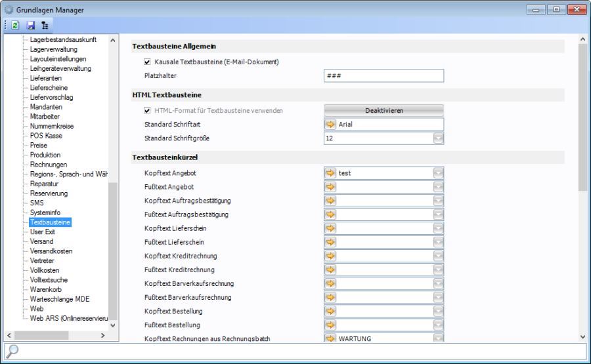Click arrow icon beside Kopftext Angebot

[x=330, y=173]
